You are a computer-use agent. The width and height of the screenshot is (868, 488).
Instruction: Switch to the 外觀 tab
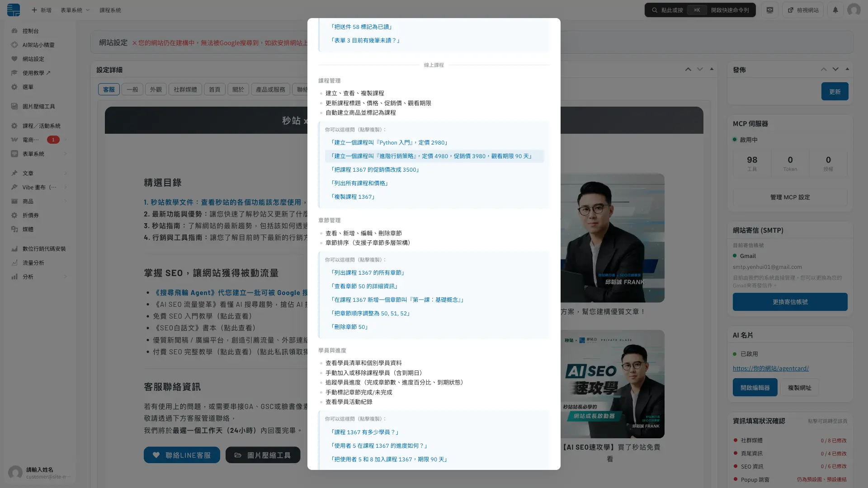click(x=156, y=89)
